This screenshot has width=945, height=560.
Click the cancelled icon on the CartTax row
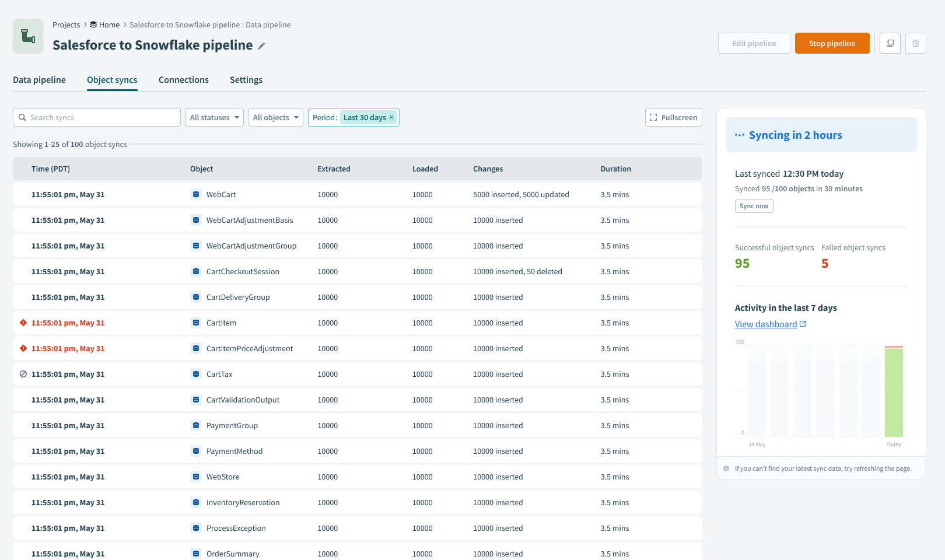[x=23, y=374]
